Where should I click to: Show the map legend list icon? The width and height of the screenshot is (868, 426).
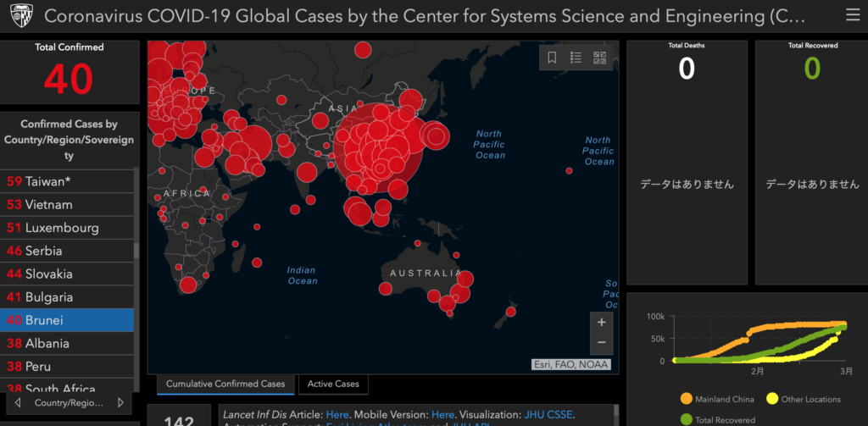(x=576, y=58)
